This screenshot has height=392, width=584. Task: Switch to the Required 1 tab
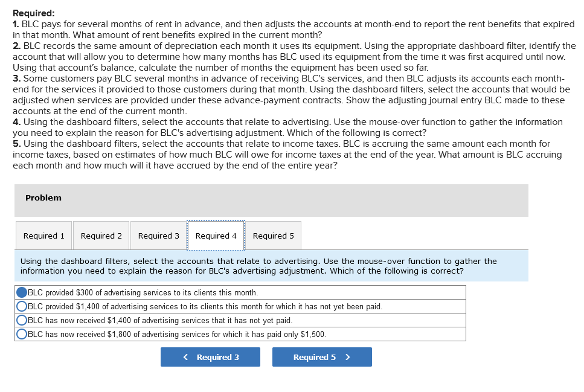coord(43,236)
